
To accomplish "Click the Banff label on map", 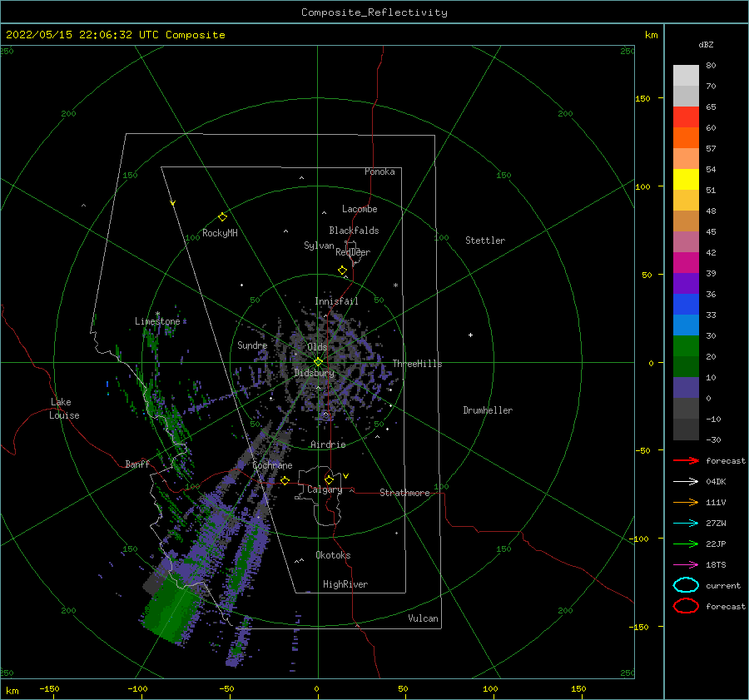I will [137, 464].
